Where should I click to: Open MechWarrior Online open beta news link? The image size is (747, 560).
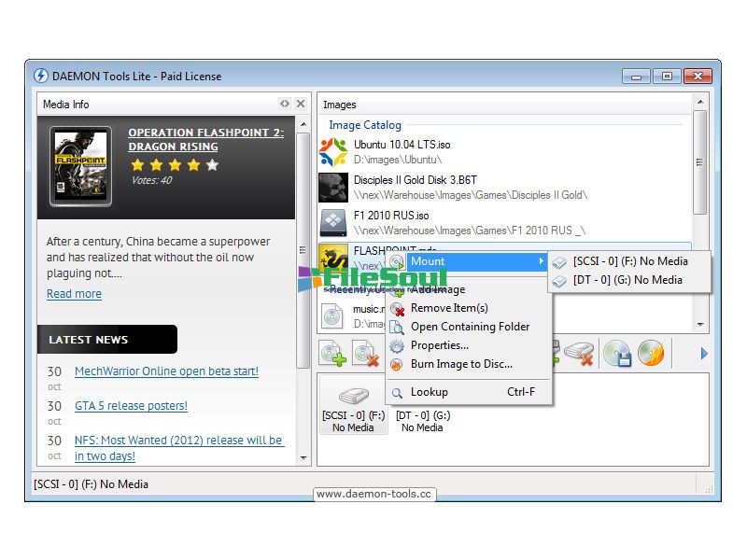coord(166,371)
